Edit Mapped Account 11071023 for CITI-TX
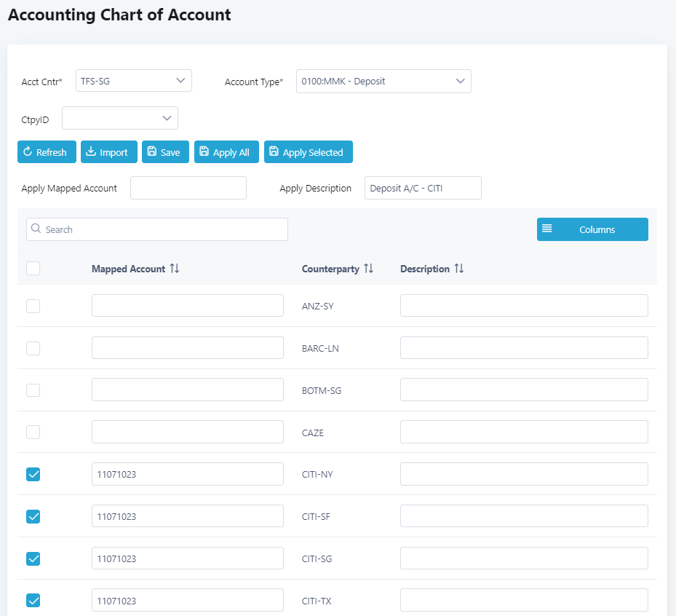Viewport: 676px width, 616px height. 188,600
